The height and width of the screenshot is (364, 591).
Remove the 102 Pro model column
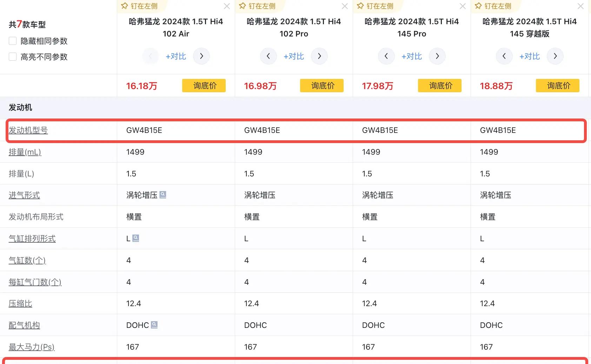point(345,6)
